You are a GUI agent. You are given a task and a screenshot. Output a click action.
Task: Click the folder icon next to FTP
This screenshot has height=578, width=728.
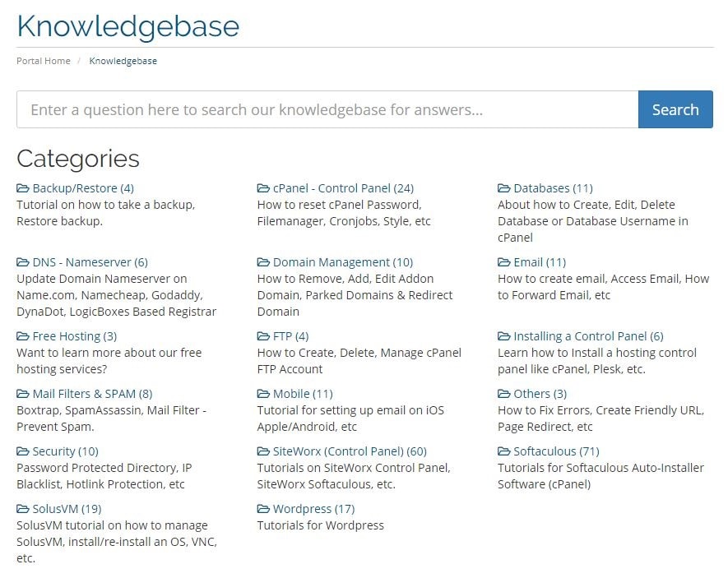click(263, 336)
